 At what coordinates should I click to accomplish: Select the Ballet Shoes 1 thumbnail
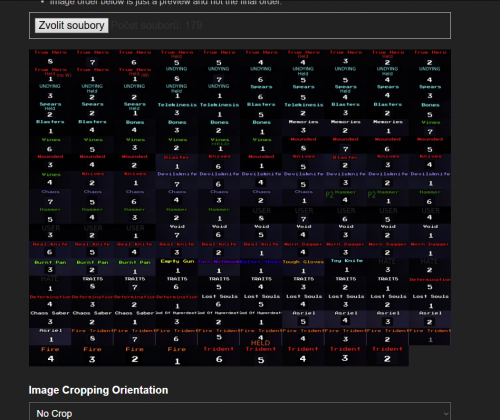click(x=261, y=267)
